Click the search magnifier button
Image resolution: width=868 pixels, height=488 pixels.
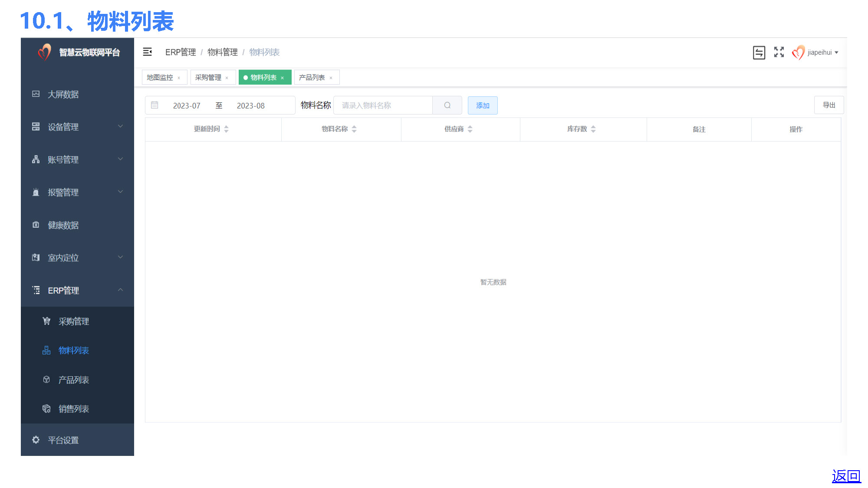click(447, 105)
